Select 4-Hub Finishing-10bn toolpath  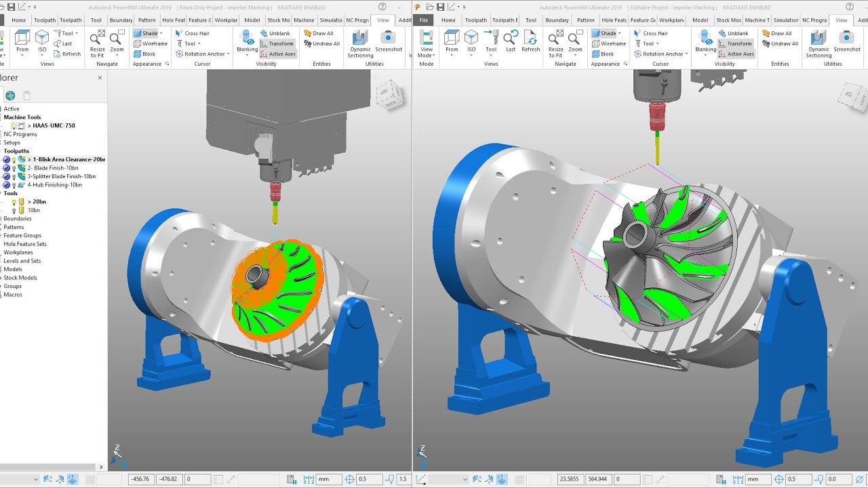point(55,185)
